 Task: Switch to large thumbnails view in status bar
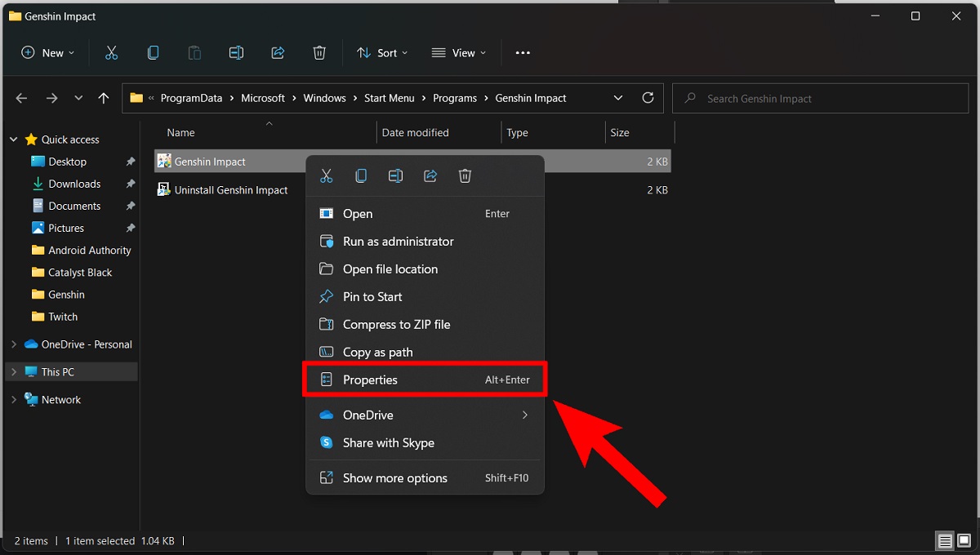[964, 541]
